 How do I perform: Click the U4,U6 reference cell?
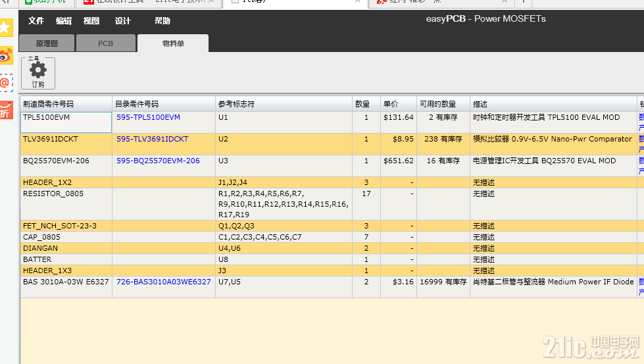click(284, 248)
